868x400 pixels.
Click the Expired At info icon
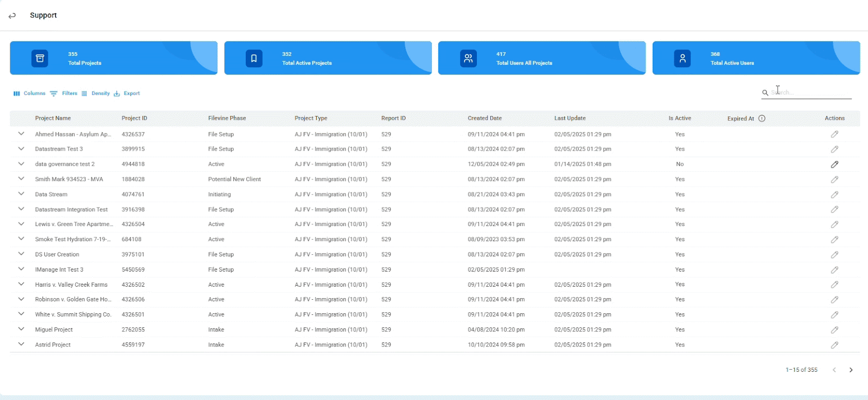(762, 118)
